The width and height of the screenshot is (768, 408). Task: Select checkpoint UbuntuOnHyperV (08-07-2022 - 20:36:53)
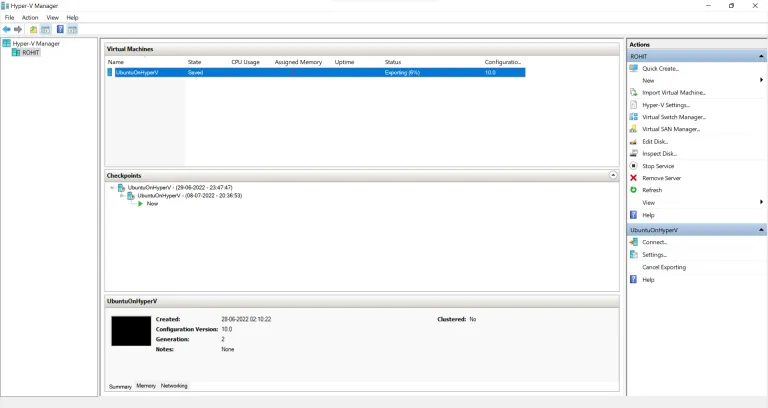pos(190,195)
